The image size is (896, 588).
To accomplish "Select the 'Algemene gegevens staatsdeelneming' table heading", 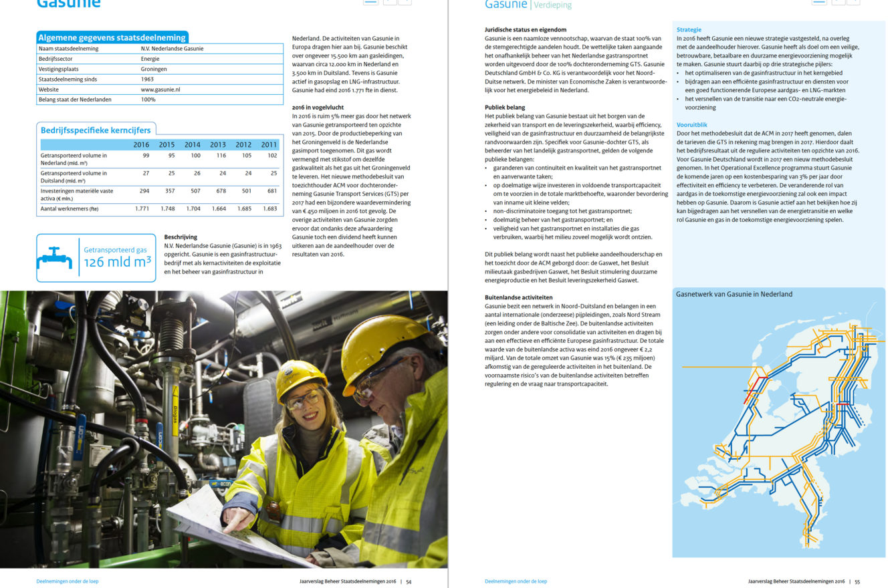I will (x=112, y=37).
